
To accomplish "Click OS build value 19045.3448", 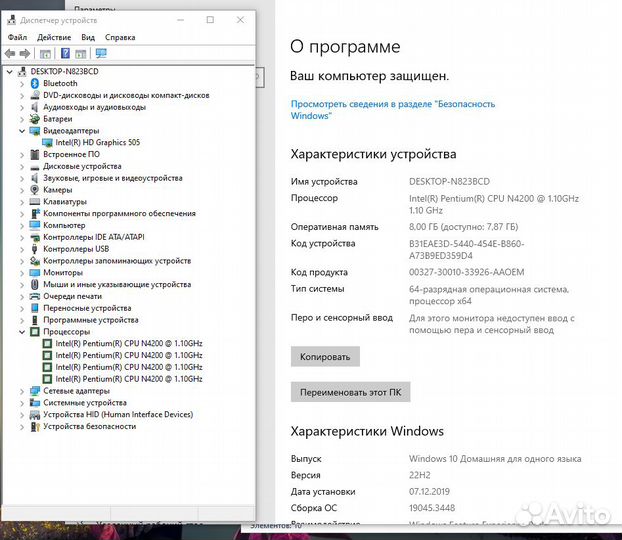I will point(432,508).
